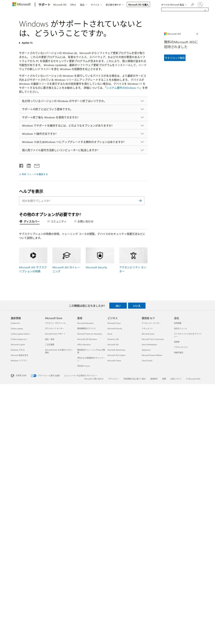Click Microsoft 365 を購入 button
215x644 pixels.
pos(138,5)
